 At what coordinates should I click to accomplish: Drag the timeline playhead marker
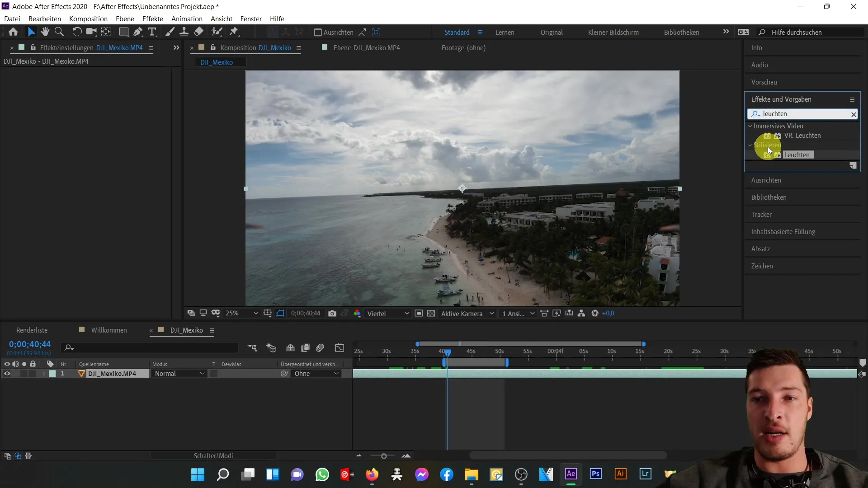pos(448,351)
